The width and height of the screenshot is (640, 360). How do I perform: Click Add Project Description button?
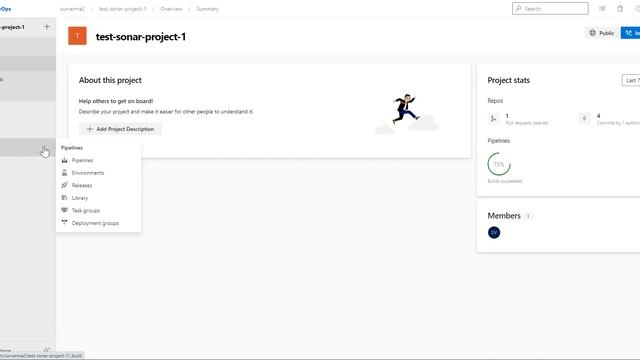[x=120, y=129]
